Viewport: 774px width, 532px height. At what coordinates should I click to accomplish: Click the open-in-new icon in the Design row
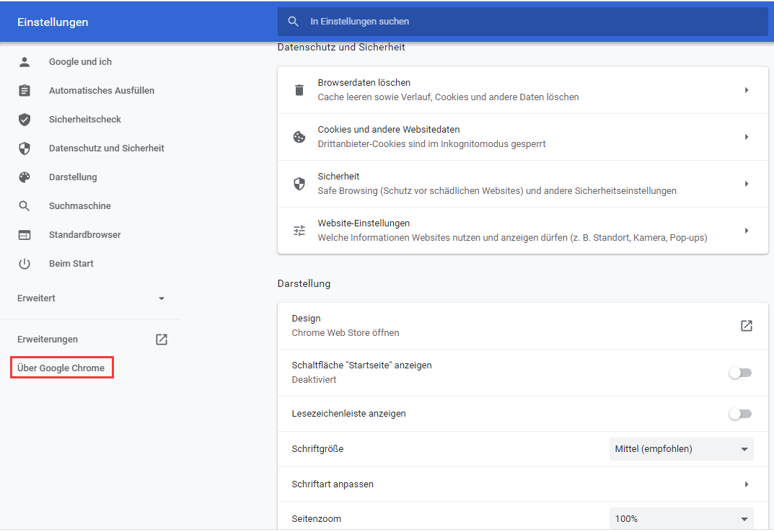747,326
